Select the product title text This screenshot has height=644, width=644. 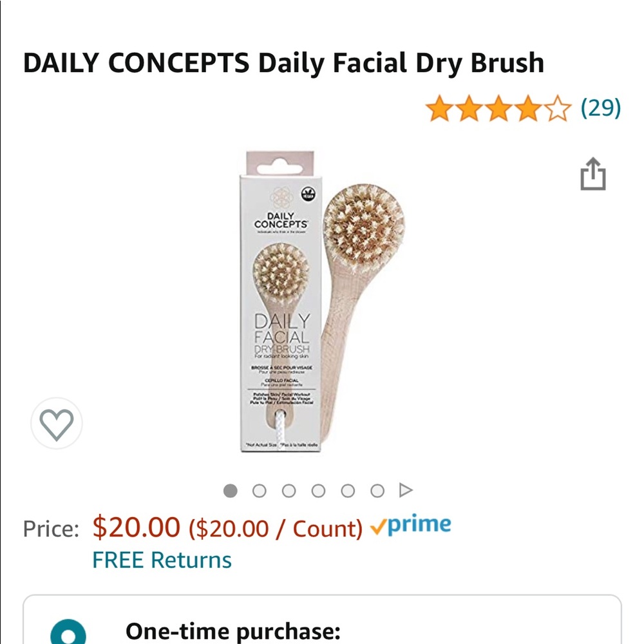[283, 62]
